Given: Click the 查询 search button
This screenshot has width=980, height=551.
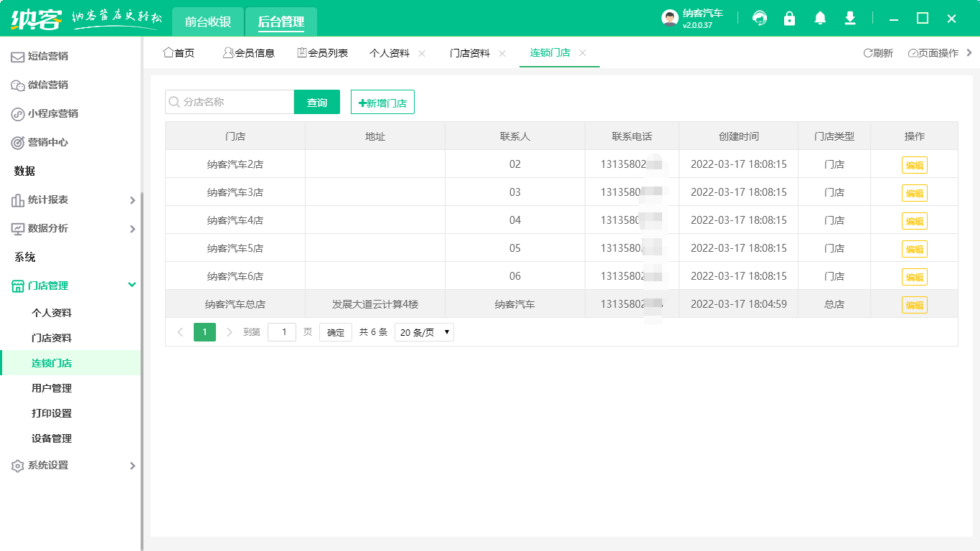Looking at the screenshot, I should coord(316,102).
